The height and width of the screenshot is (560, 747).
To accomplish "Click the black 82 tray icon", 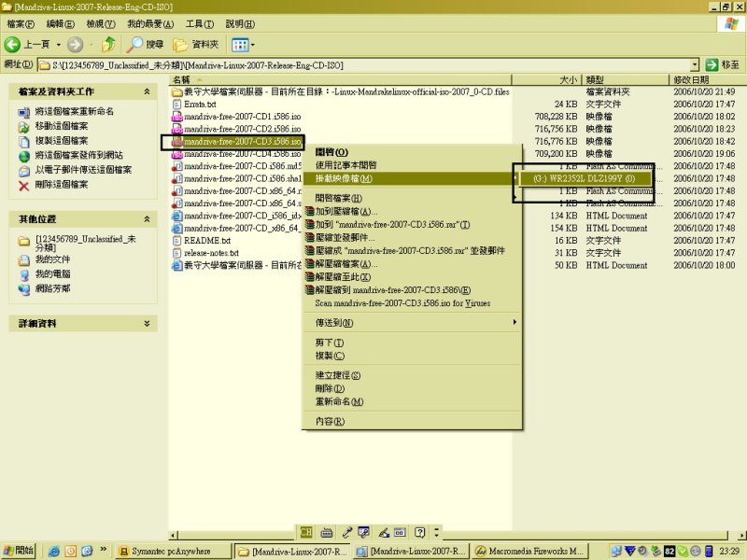I will pyautogui.click(x=669, y=552).
